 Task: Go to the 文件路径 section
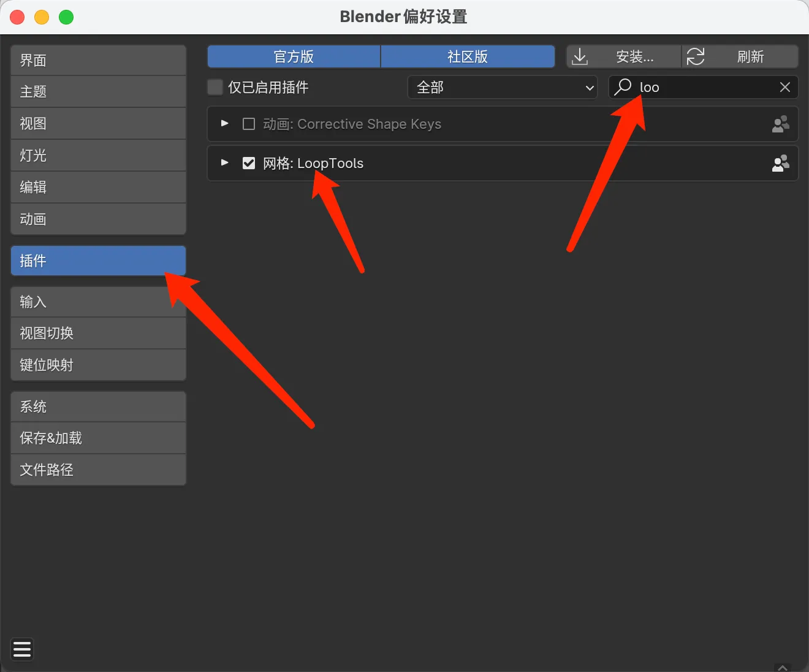point(98,470)
